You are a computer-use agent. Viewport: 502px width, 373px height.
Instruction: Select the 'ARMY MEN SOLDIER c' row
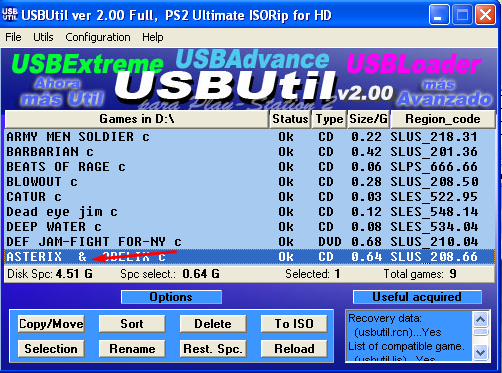pos(250,137)
